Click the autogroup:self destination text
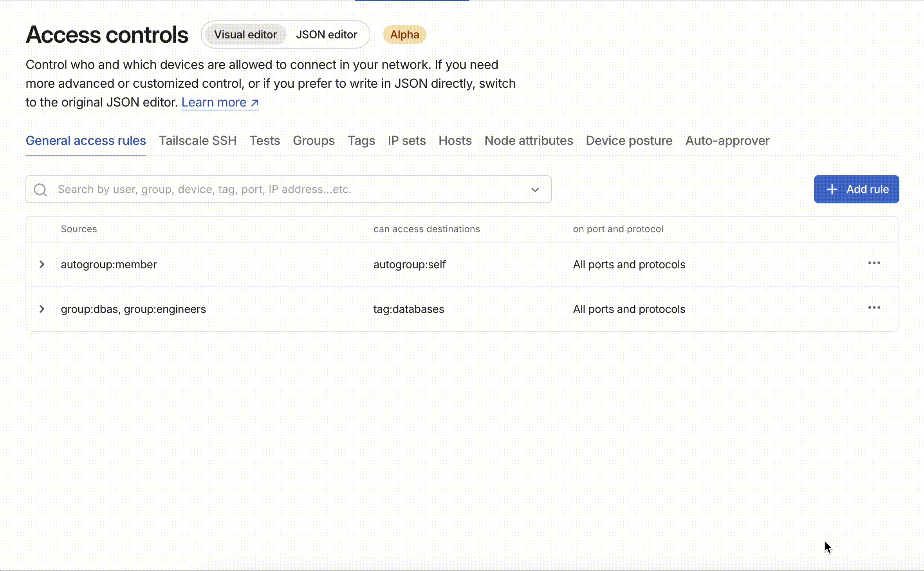The image size is (924, 571). [410, 264]
